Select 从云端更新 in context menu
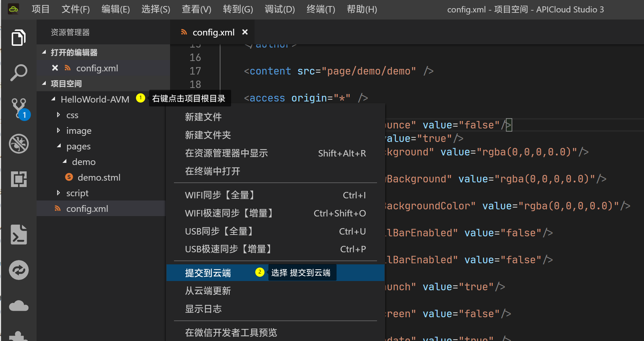The image size is (644, 341). (x=275, y=291)
